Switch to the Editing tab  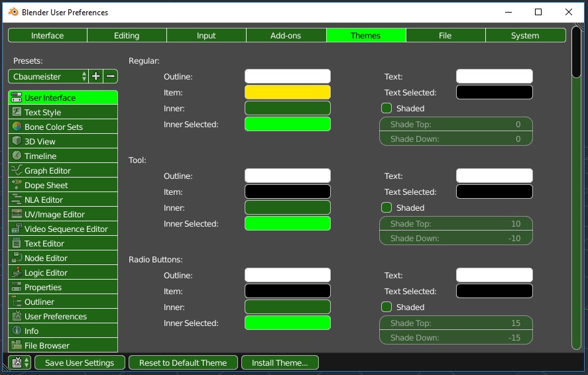(127, 36)
